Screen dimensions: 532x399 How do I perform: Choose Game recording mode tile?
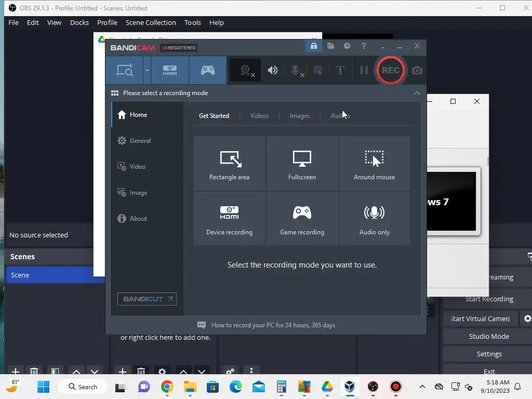302,219
